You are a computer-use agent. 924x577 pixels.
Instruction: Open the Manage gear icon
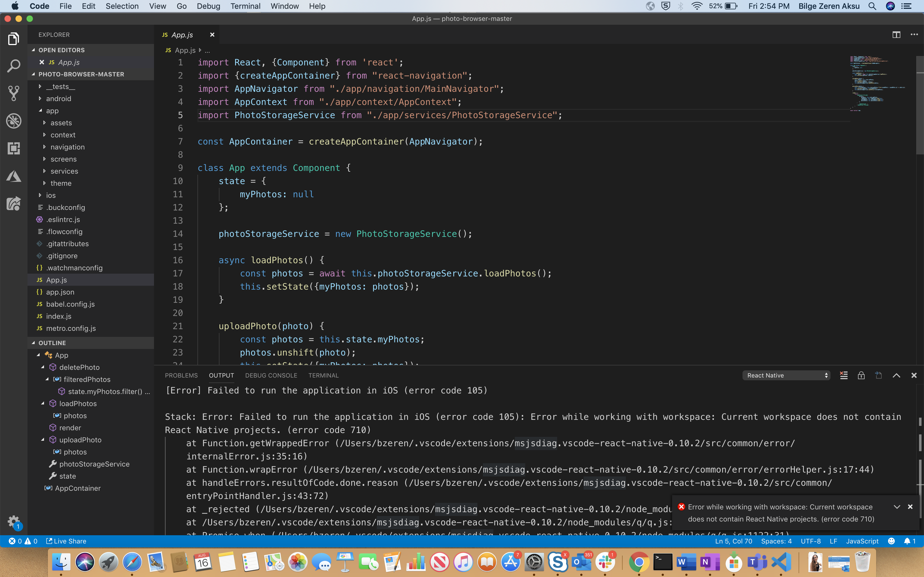coord(14,521)
